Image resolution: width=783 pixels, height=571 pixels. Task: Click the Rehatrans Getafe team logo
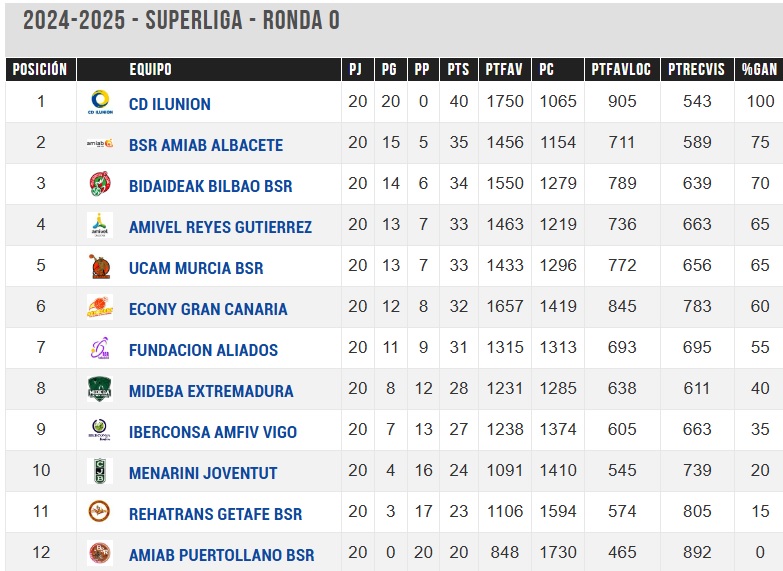99,512
